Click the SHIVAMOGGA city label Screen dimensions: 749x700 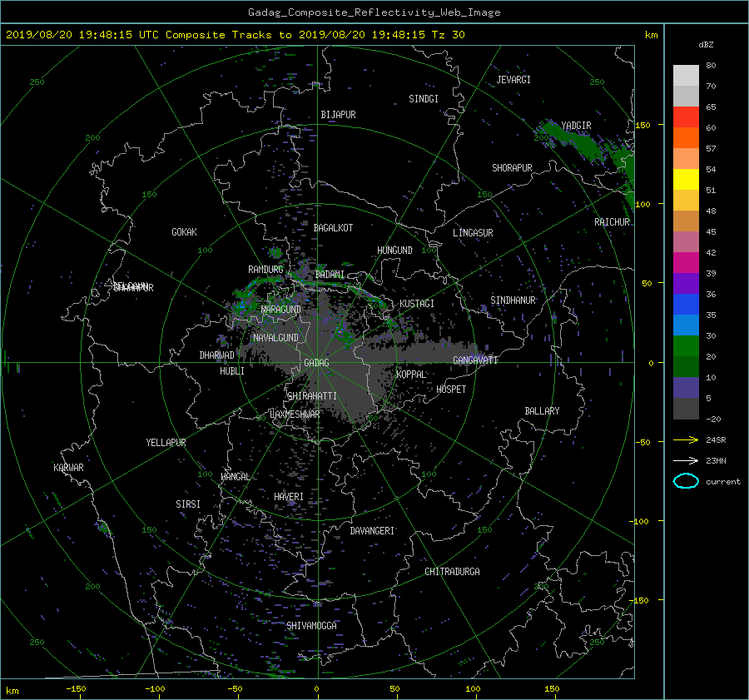[311, 626]
